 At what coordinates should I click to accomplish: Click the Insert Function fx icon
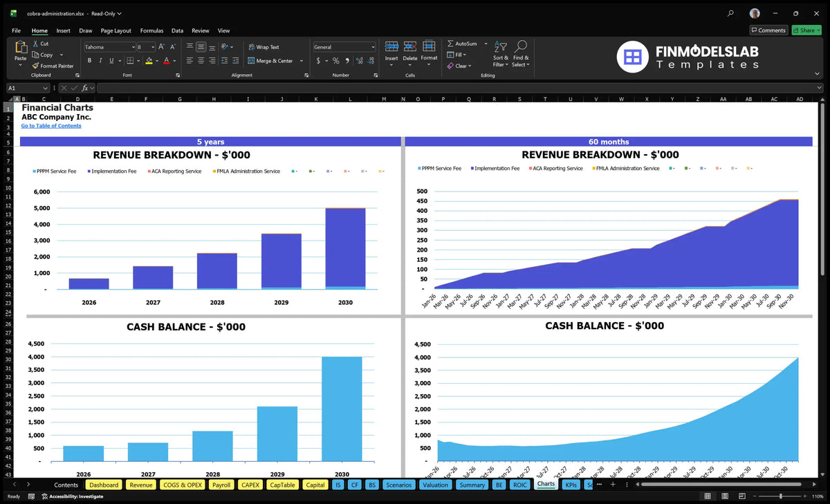(x=84, y=88)
